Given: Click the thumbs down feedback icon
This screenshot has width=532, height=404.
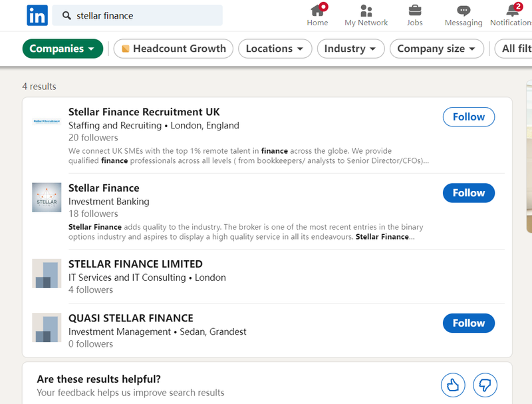Looking at the screenshot, I should coord(485,385).
